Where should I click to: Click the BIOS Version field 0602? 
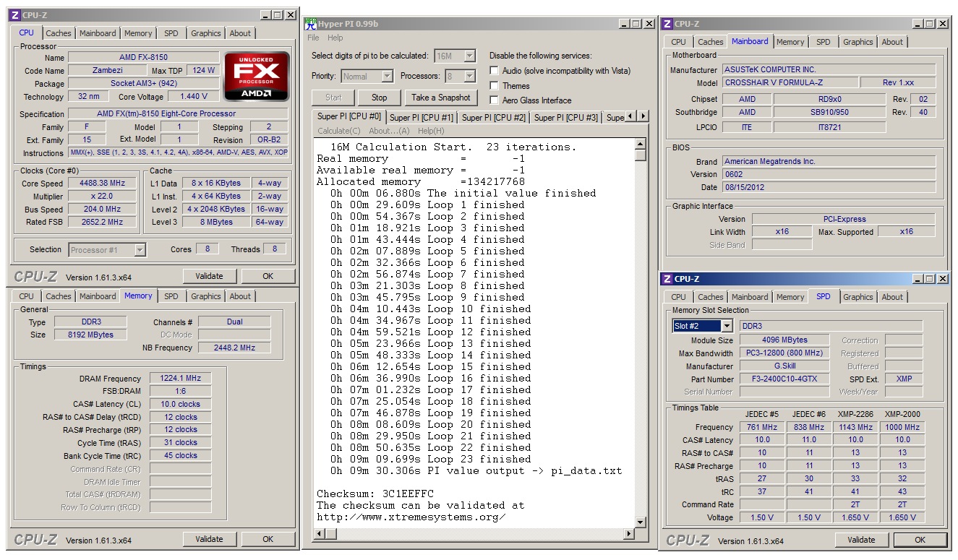[x=829, y=175]
